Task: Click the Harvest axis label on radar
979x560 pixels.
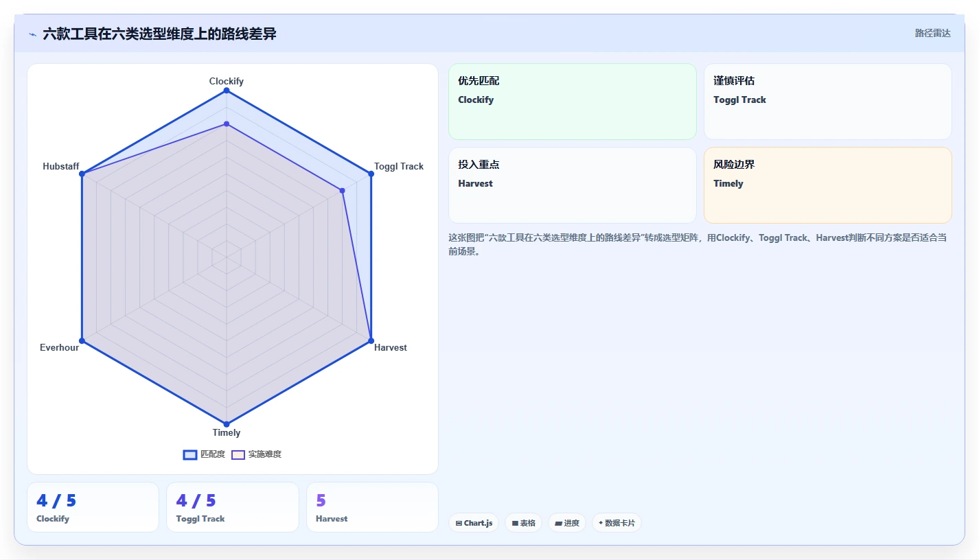Action: click(x=391, y=347)
